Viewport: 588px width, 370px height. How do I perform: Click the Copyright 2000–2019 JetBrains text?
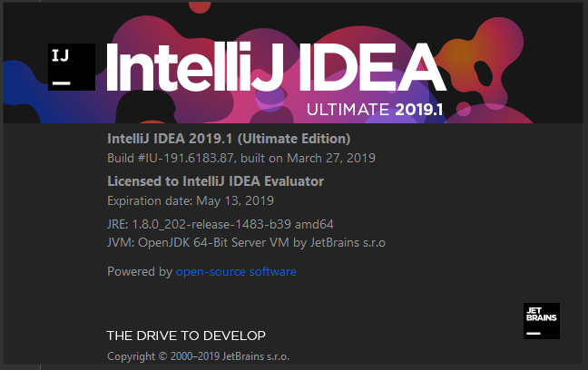198,356
